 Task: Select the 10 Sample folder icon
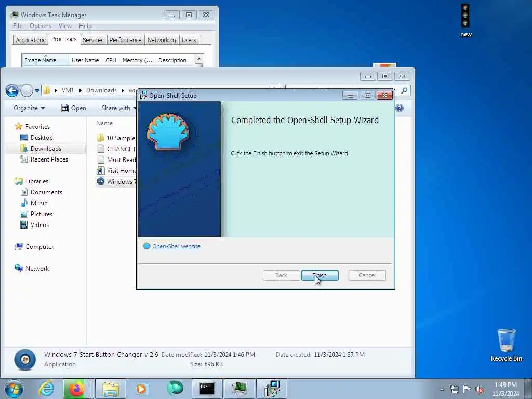(x=100, y=138)
